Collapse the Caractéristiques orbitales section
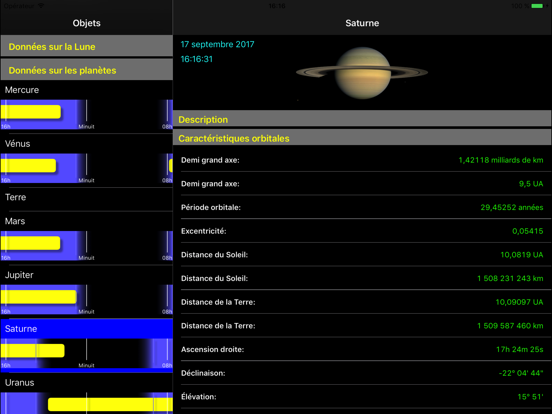This screenshot has width=552, height=414. [362, 138]
